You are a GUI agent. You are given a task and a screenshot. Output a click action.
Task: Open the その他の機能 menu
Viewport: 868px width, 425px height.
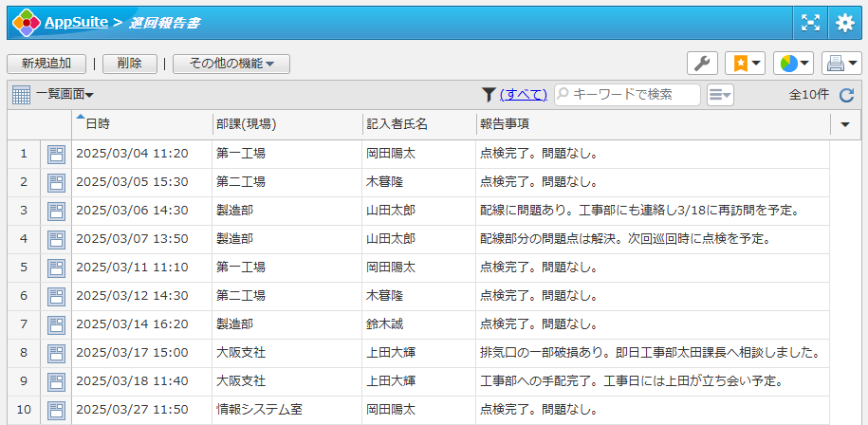click(231, 64)
